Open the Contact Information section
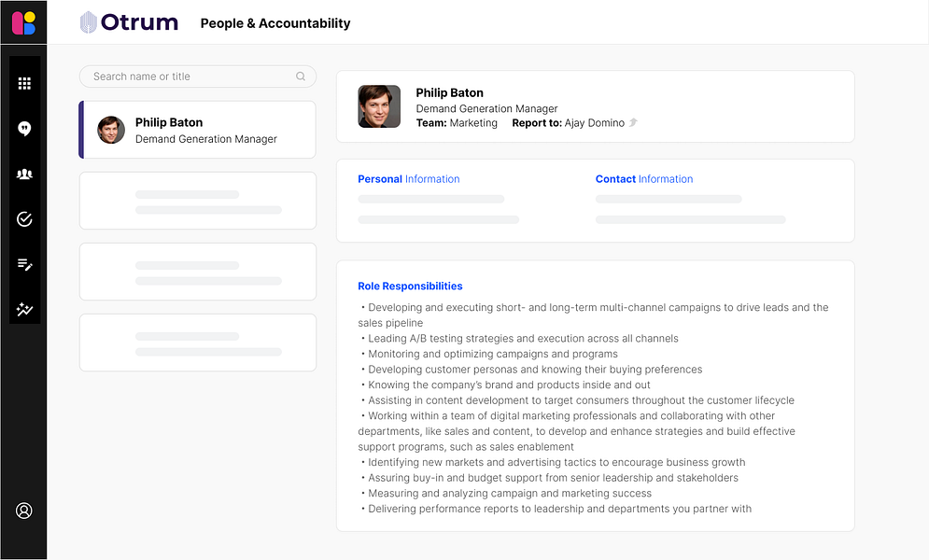The image size is (929, 560). click(644, 179)
